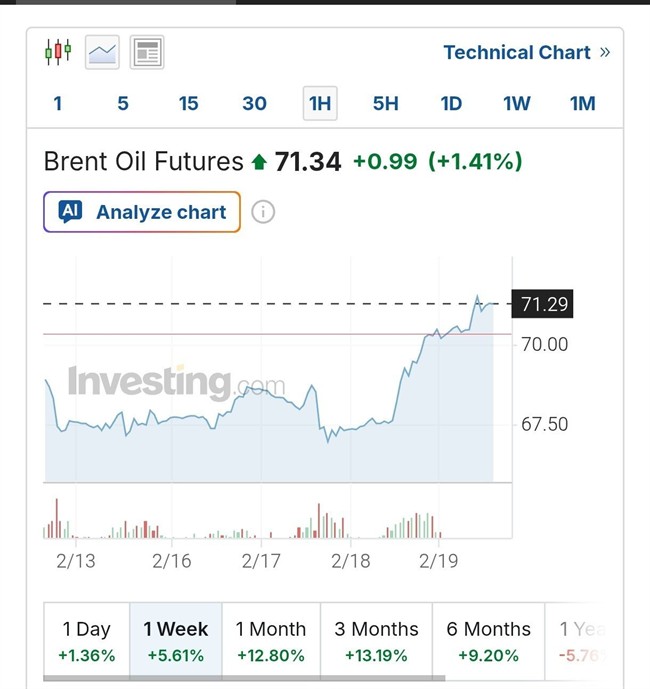650x689 pixels.
Task: Select the 5 minute interval
Action: coord(123,103)
